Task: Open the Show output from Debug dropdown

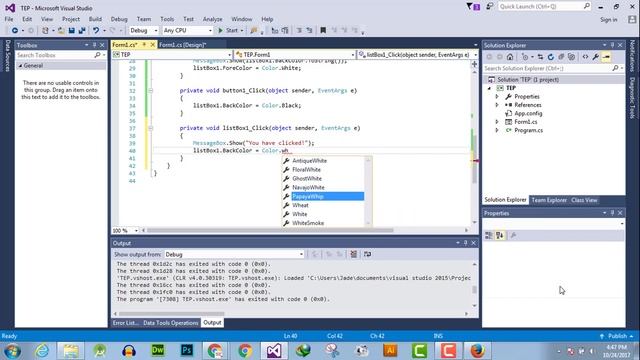Action: pos(234,254)
